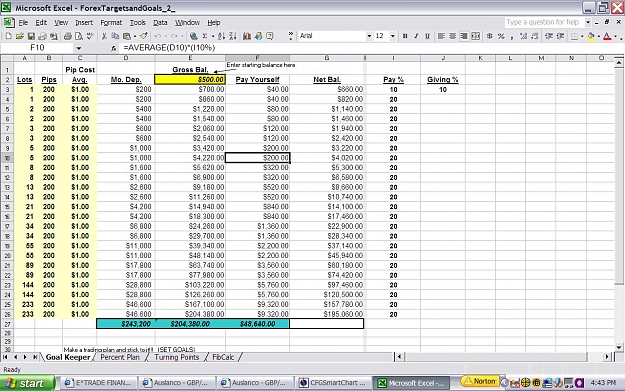Apply Currency style formatting
The image size is (625, 391).
tap(489, 36)
